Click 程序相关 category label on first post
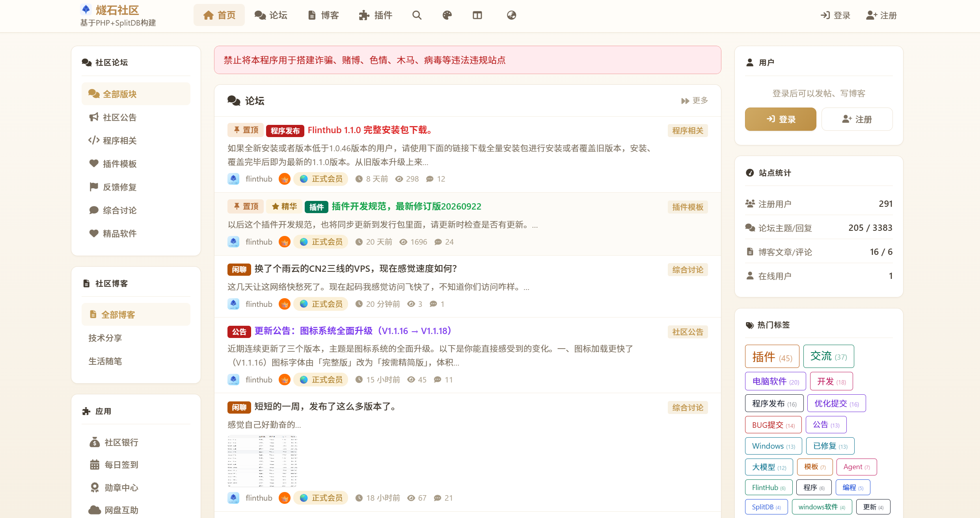980x518 pixels. click(687, 131)
